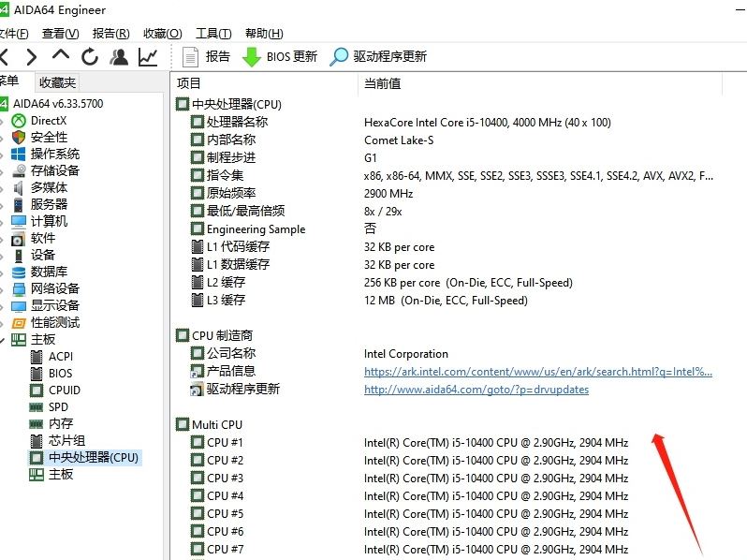Open the 工具(T) menu

pyautogui.click(x=213, y=34)
